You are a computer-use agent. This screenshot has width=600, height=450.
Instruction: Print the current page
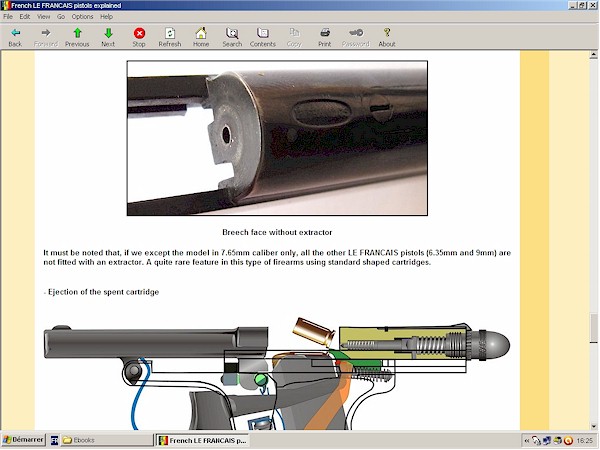324,38
